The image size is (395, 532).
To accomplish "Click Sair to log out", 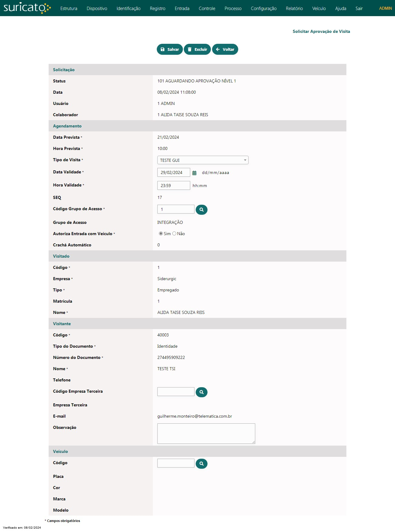I will pos(359,9).
